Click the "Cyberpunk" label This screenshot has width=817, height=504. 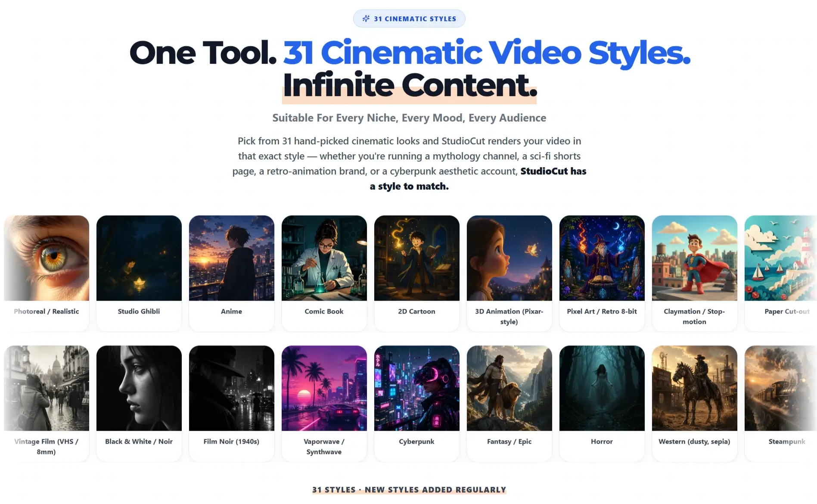click(417, 442)
